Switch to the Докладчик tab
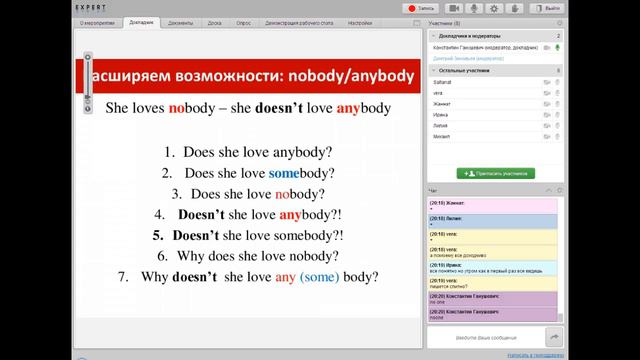Viewport: 640px width, 360px height. click(141, 23)
